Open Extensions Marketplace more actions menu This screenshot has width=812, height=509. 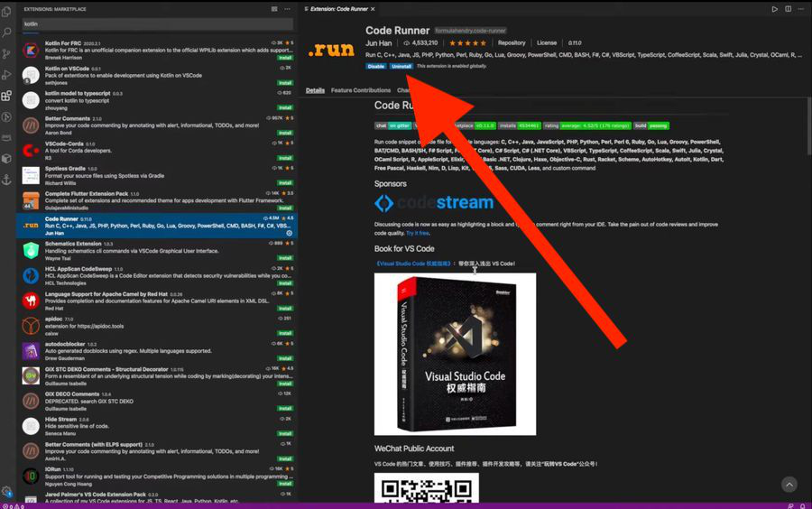(287, 9)
